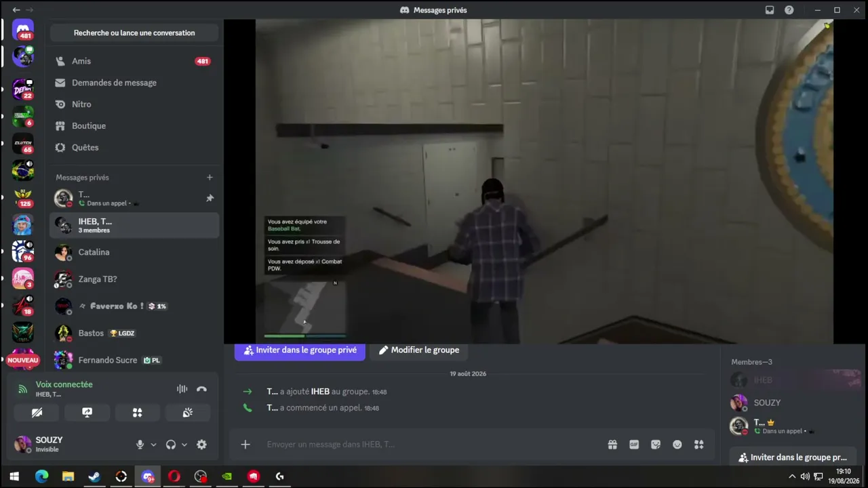Image resolution: width=868 pixels, height=488 pixels.
Task: Show hidden system tray icons
Action: [791, 476]
